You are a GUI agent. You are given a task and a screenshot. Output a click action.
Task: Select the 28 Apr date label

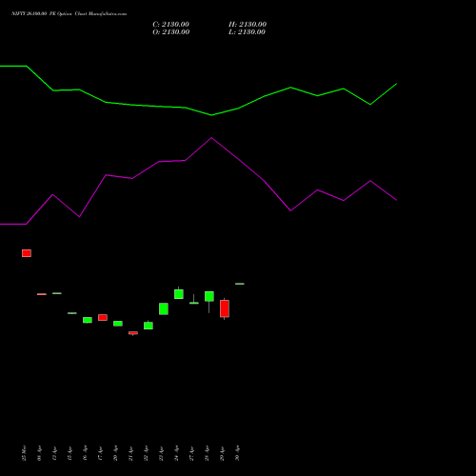pyautogui.click(x=207, y=453)
